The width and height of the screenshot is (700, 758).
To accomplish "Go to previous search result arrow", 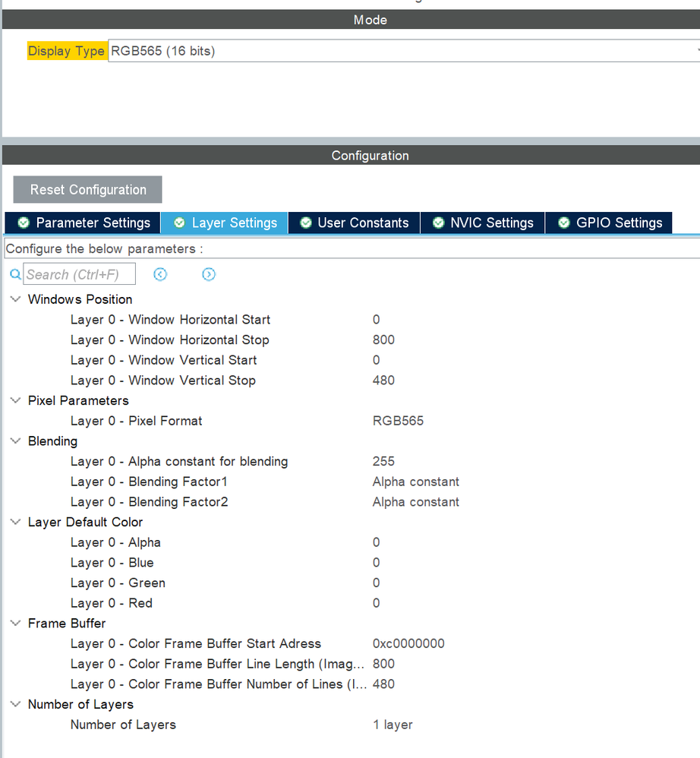I will point(160,275).
